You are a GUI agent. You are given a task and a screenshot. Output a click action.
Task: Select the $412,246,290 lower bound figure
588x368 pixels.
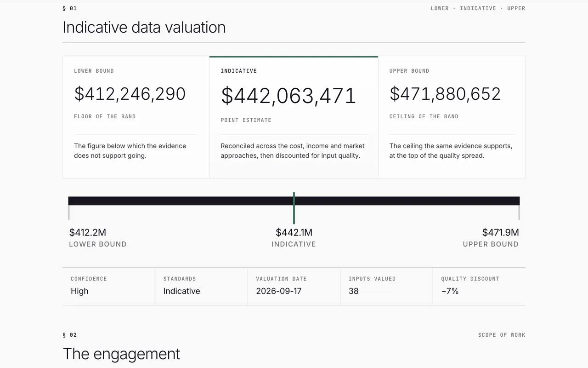tap(130, 94)
